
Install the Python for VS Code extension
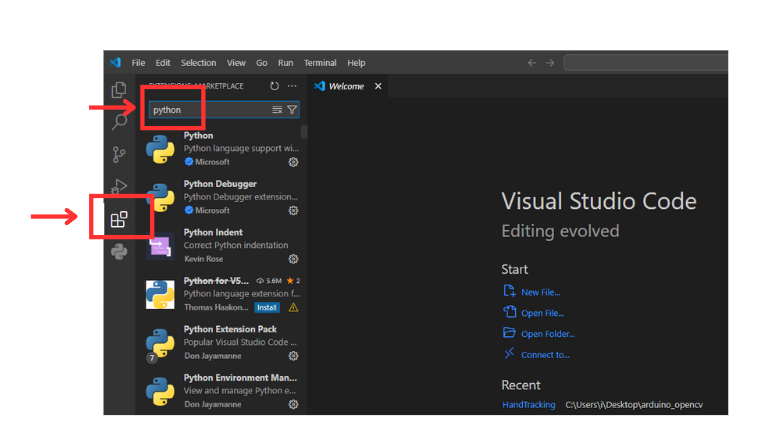[267, 307]
